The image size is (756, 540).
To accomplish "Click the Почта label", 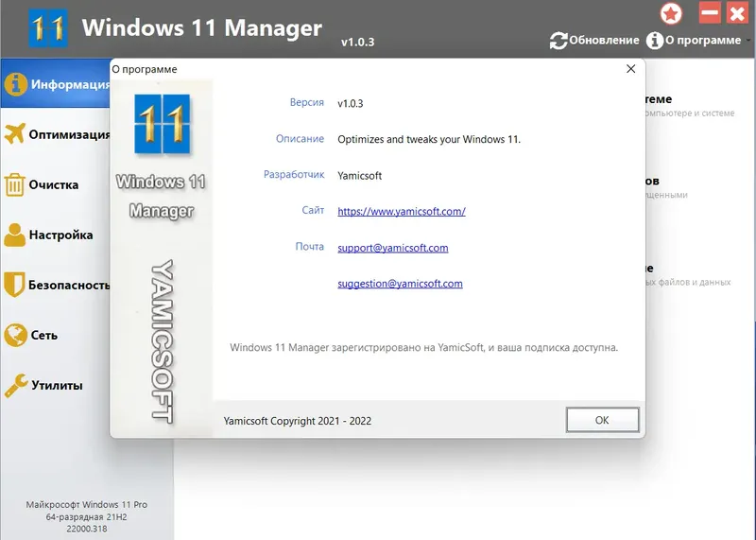I will 310,246.
